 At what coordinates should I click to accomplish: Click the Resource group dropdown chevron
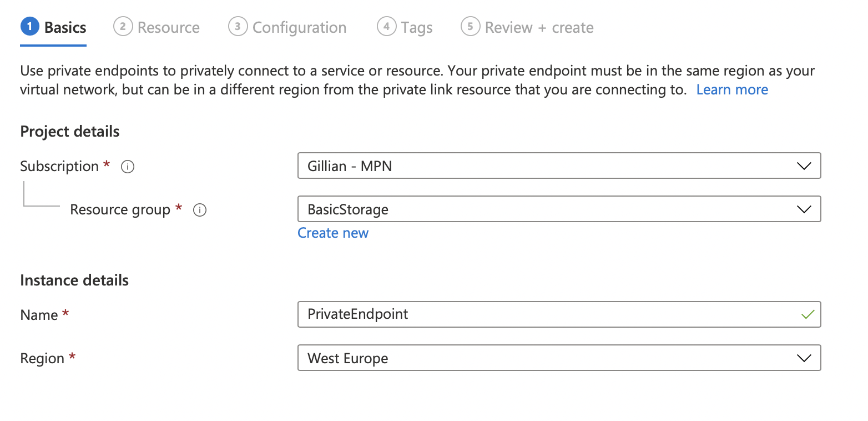[803, 209]
